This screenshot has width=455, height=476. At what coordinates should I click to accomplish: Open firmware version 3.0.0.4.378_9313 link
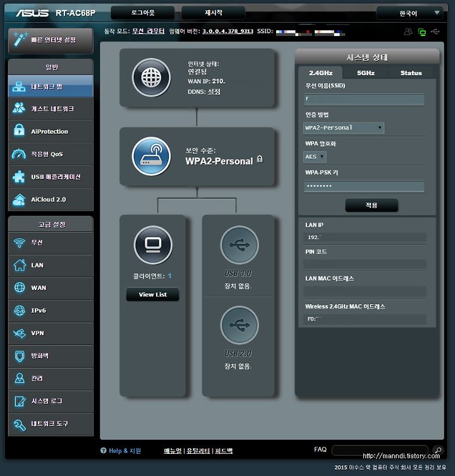point(227,31)
